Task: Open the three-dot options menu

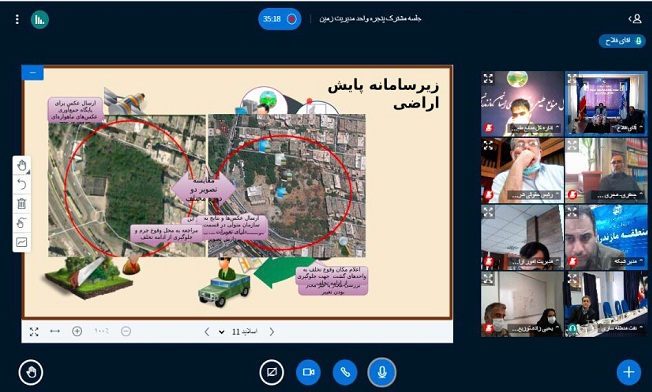Action: coord(17,19)
